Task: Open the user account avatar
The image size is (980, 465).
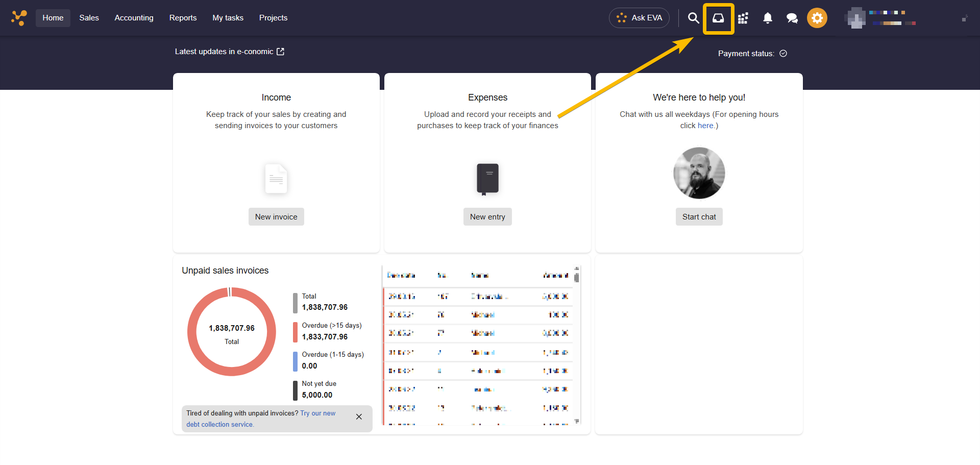Action: tap(856, 18)
